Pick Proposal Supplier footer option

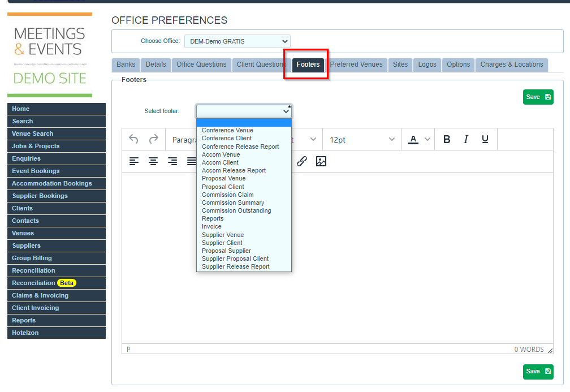(x=244, y=251)
